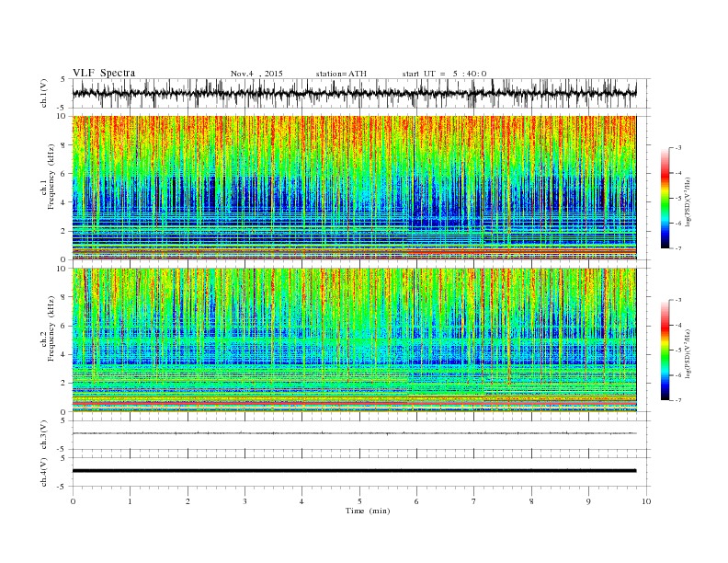
Task: Click the "ch.4(V)" axis label
Action: coord(43,472)
